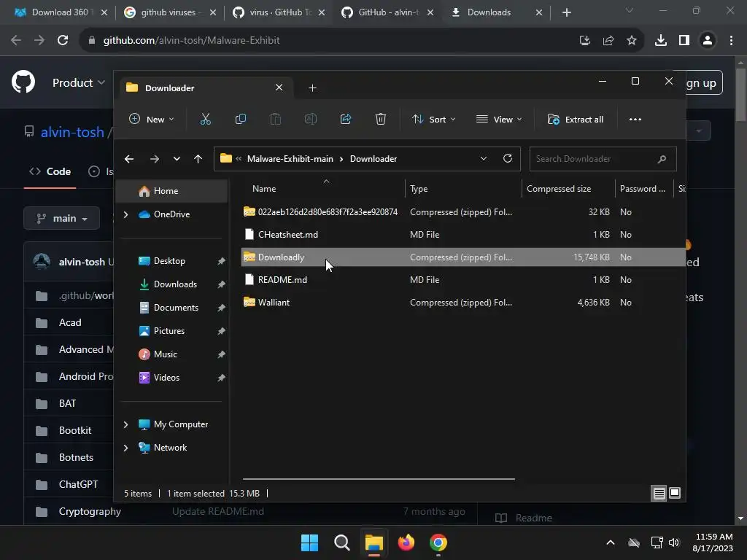
Task: Select Home in navigation pane
Action: pos(172,191)
